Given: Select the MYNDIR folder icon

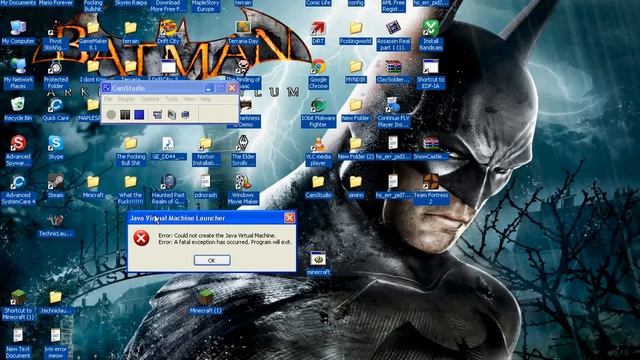Looking at the screenshot, I should pyautogui.click(x=356, y=71).
